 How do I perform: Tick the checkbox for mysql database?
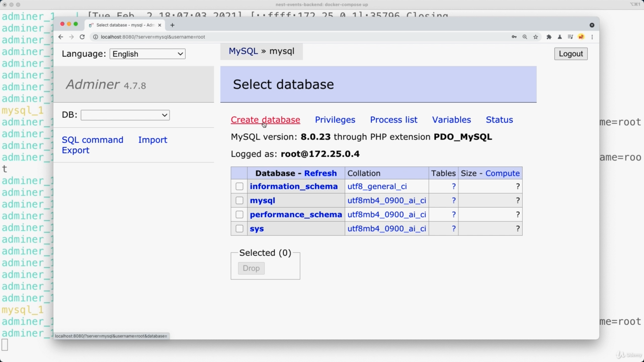point(239,201)
